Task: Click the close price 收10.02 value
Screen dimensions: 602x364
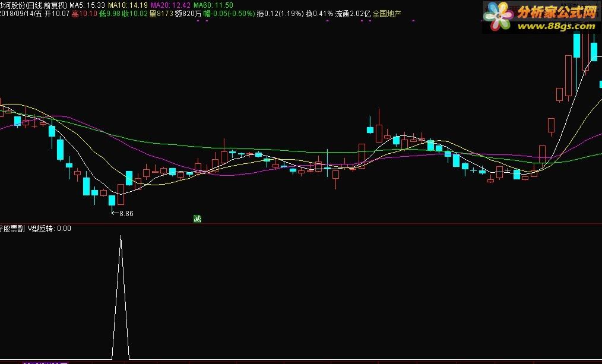Action: [x=135, y=14]
